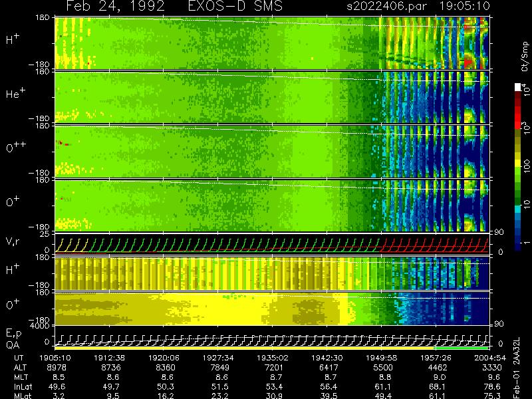Click the altitude value '5500'

click(383, 368)
